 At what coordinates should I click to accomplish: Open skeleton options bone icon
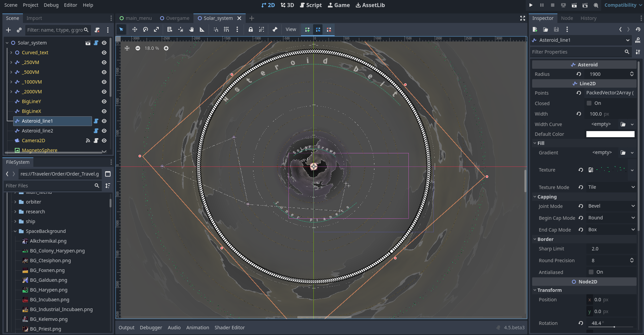tap(275, 30)
